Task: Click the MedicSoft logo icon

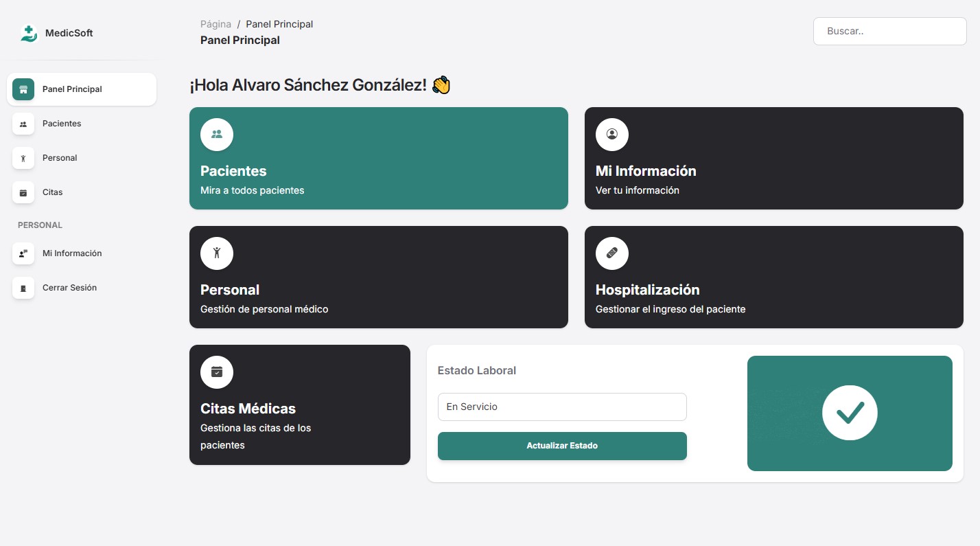Action: coord(29,33)
